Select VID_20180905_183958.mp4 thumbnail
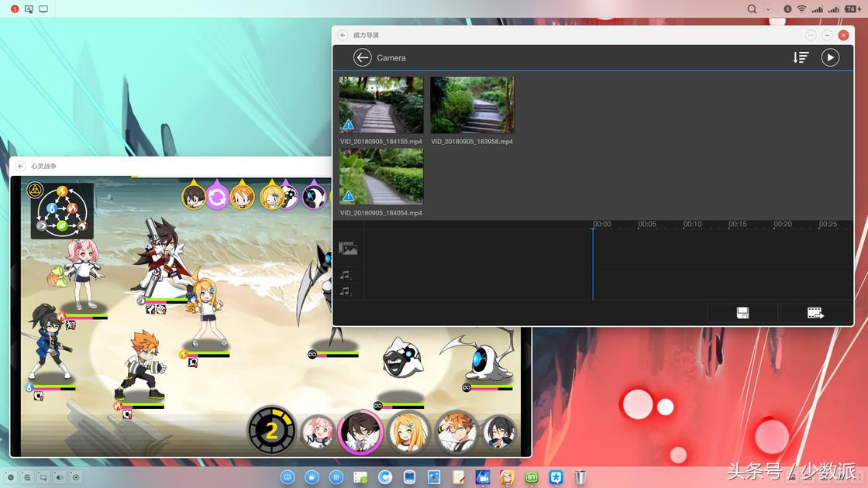 pos(472,105)
